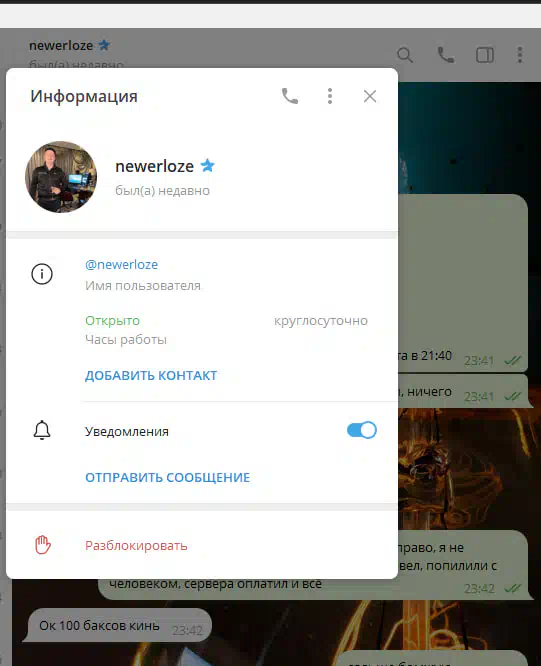Start a call from chat header phone icon
The width and height of the screenshot is (541, 666).
coord(445,55)
